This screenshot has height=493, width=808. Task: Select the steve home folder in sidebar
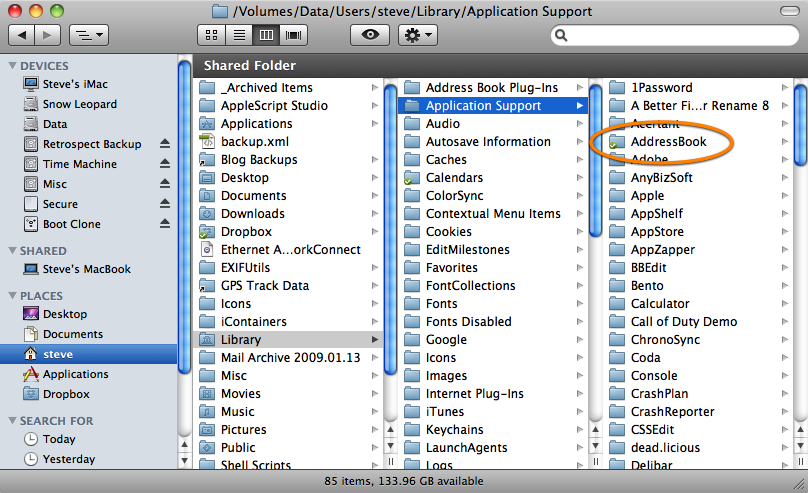tap(89, 354)
